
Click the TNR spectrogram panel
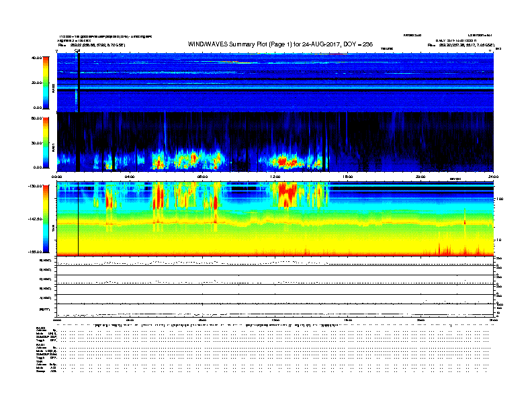point(275,219)
